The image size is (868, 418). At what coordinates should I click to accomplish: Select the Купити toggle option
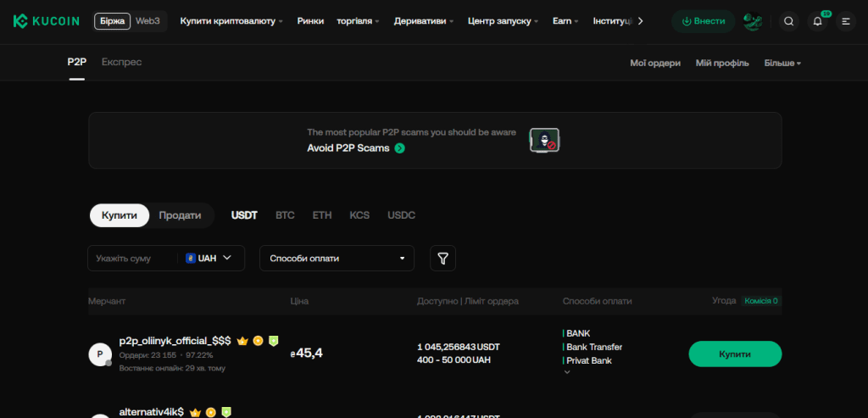pyautogui.click(x=120, y=215)
